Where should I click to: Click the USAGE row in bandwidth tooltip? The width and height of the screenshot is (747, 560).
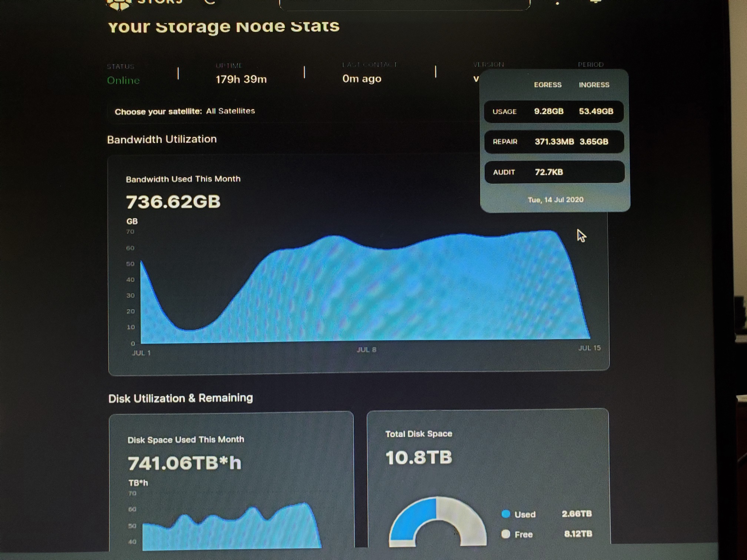[554, 111]
